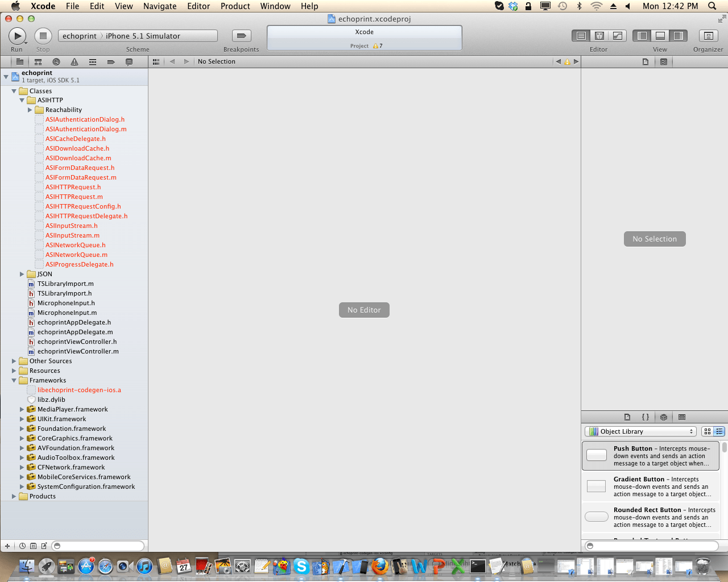Viewport: 728px width, 582px height.
Task: Open the Navigate menu
Action: [x=160, y=6]
